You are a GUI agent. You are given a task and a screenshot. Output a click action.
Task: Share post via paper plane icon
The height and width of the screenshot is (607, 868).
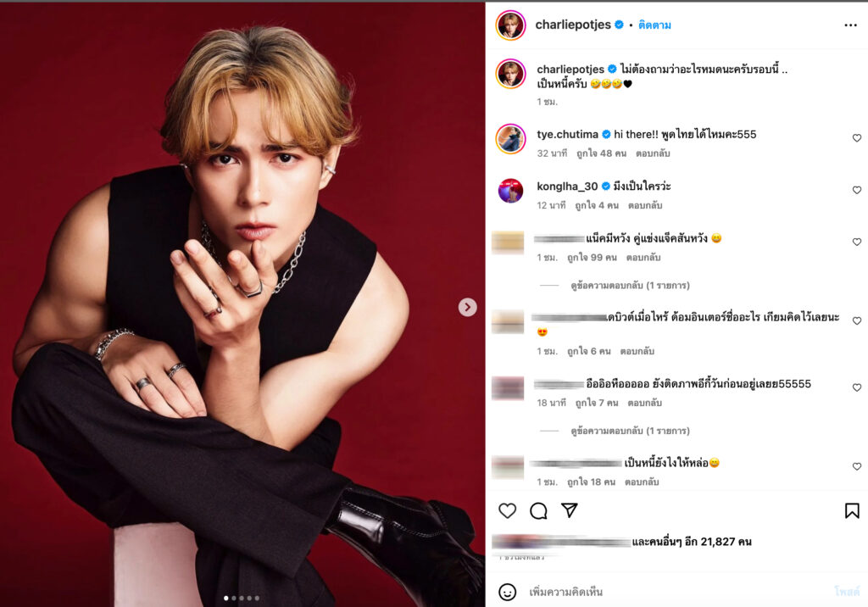[569, 510]
